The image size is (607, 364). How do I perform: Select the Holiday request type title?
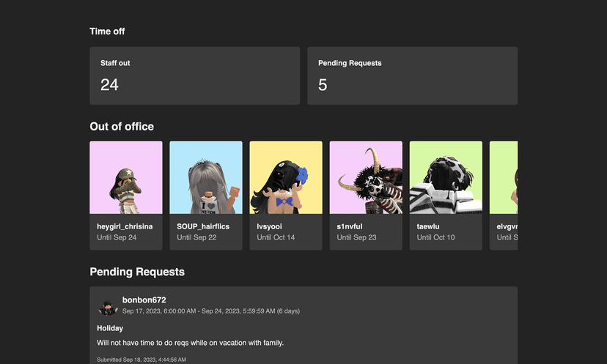click(110, 328)
